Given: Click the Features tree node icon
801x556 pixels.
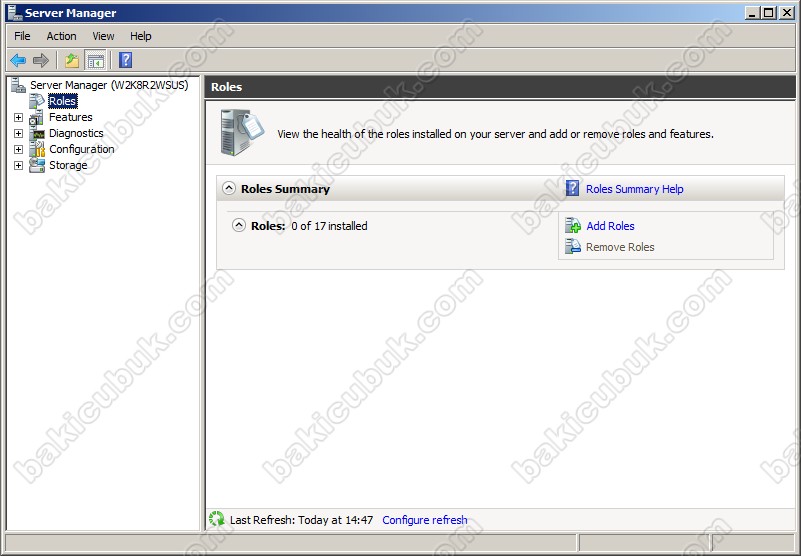Looking at the screenshot, I should [x=37, y=117].
